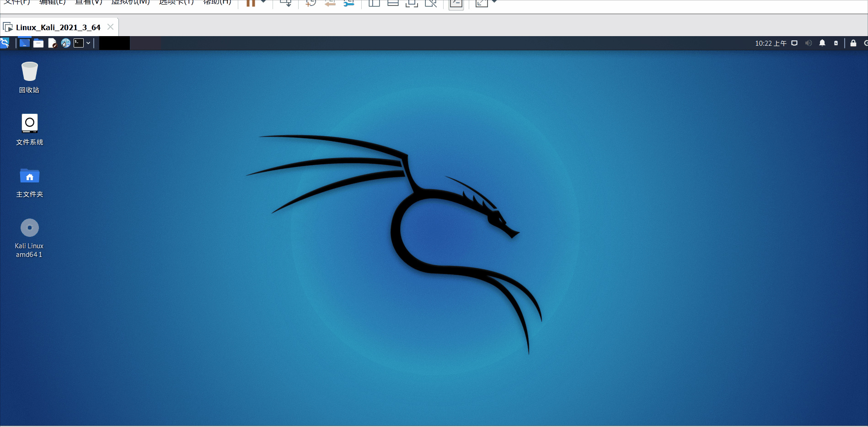Open the 虚拟机(M) menu in VMware
The image size is (868, 427).
click(131, 2)
